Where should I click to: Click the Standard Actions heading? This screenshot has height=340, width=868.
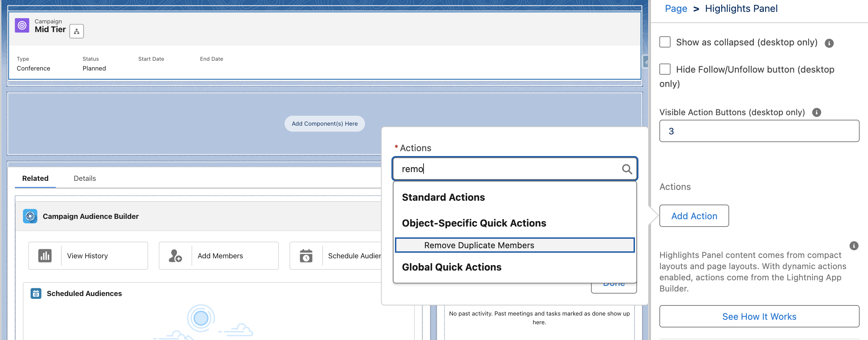click(x=443, y=197)
